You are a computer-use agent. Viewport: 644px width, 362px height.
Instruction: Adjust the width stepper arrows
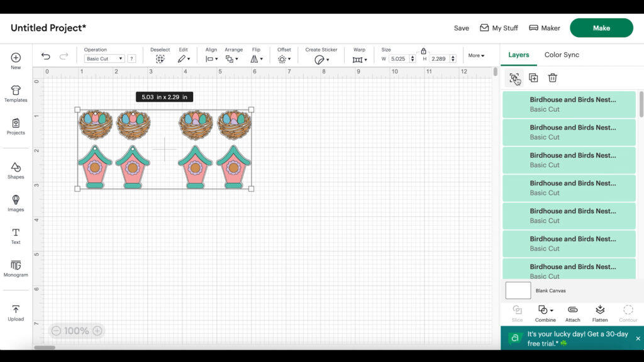click(x=413, y=58)
